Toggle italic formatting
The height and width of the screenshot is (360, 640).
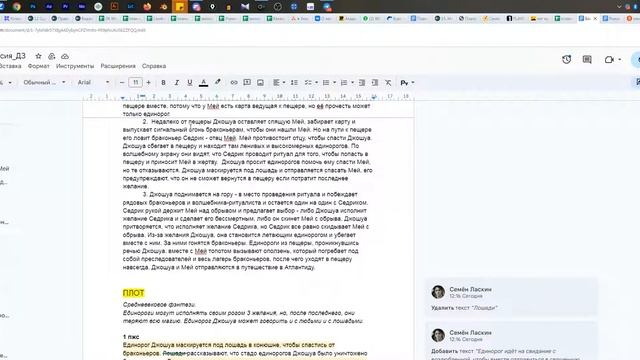pos(177,82)
